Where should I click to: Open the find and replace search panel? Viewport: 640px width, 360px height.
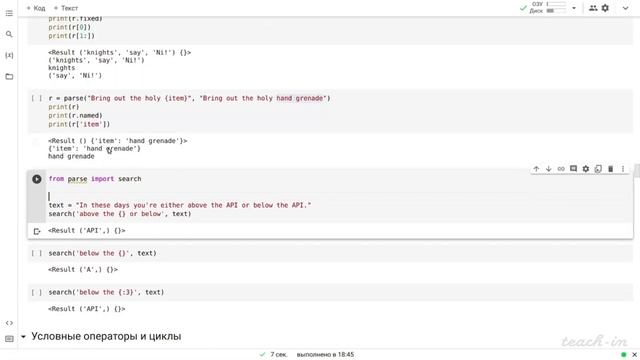pos(9,34)
